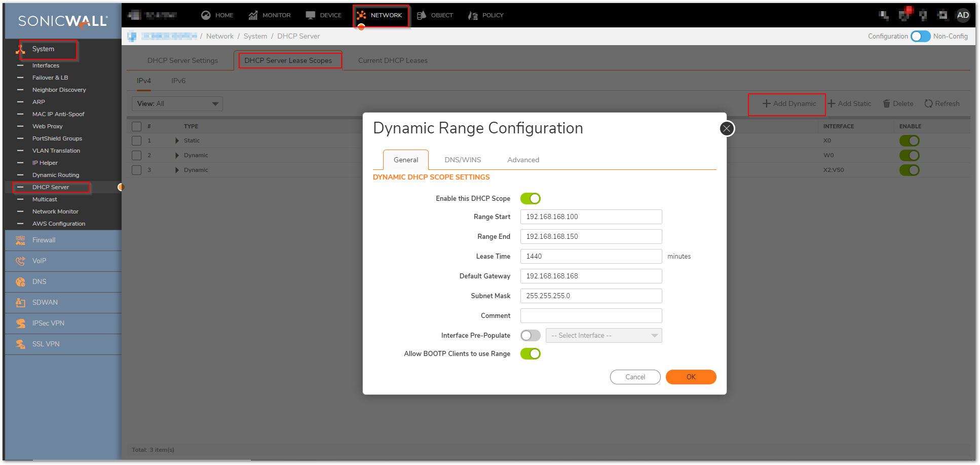980x465 pixels.
Task: Open the Select Interface dropdown
Action: (x=604, y=336)
